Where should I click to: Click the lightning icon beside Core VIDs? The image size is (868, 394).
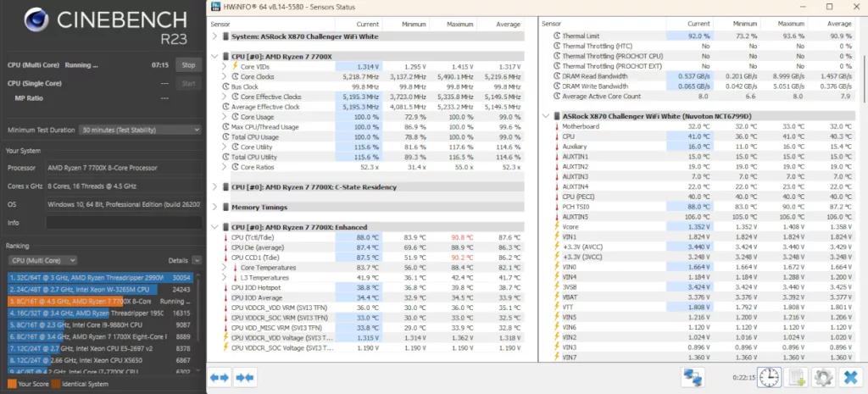(235, 66)
